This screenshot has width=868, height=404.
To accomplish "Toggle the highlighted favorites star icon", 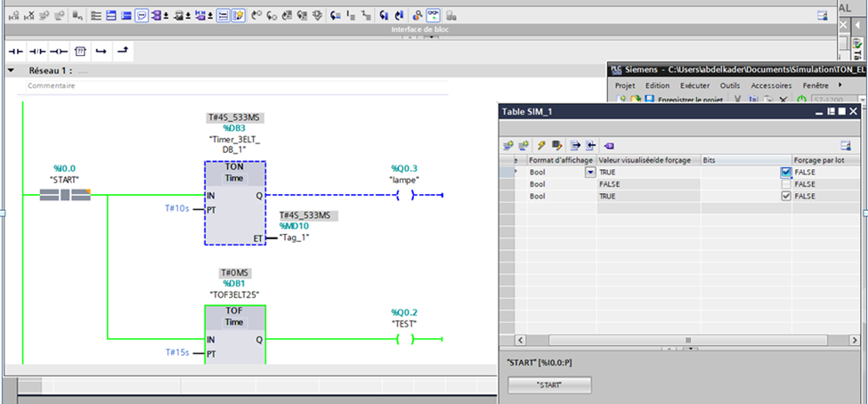I will (238, 16).
